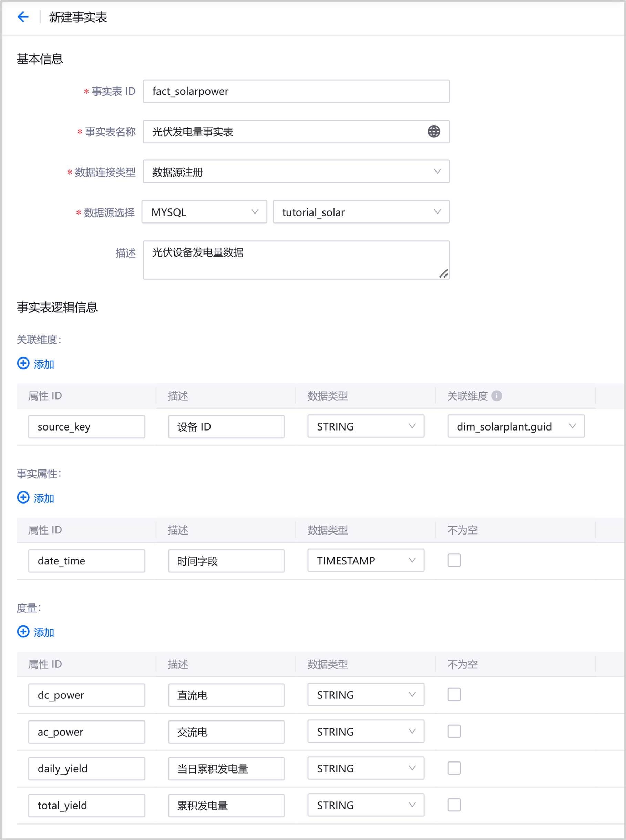Open the tutorial_solar database dropdown

361,212
